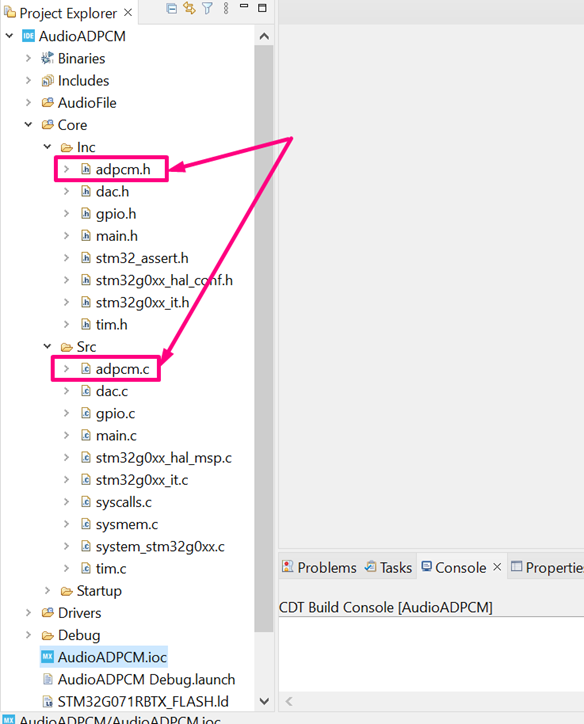The image size is (584, 724).
Task: Click the Binaries icon
Action: [47, 58]
